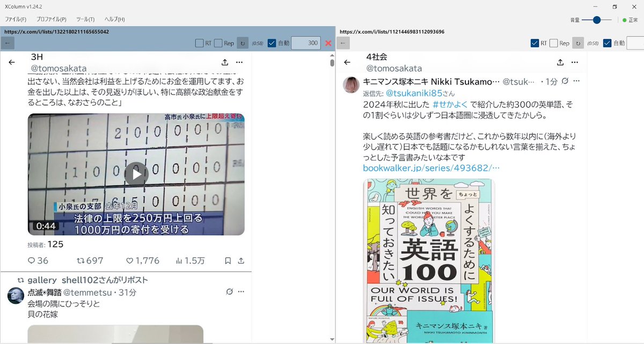
Task: Click the 1分 timestamp on Nikki tweet
Action: [x=552, y=82]
